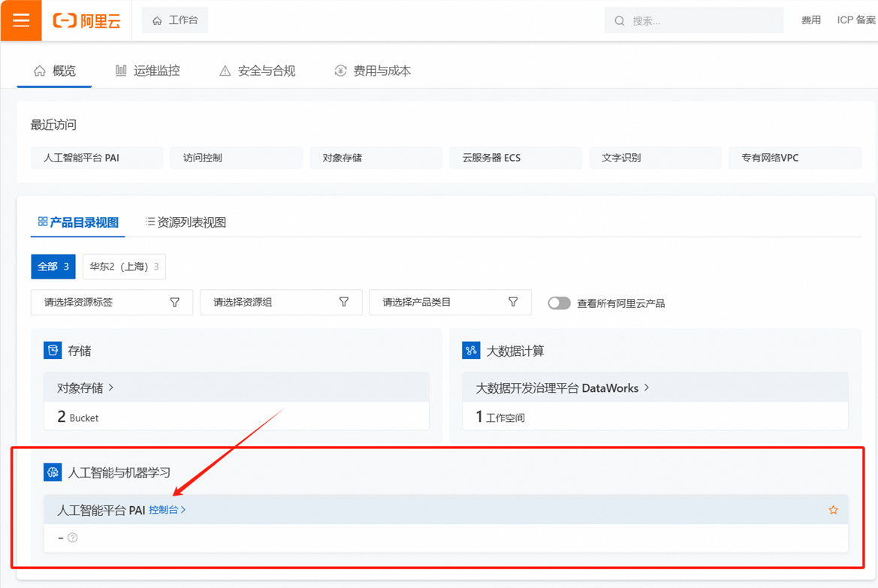Viewport: 878px width, 588px height.
Task: Open recent visit 专有网络VPC
Action: click(795, 158)
